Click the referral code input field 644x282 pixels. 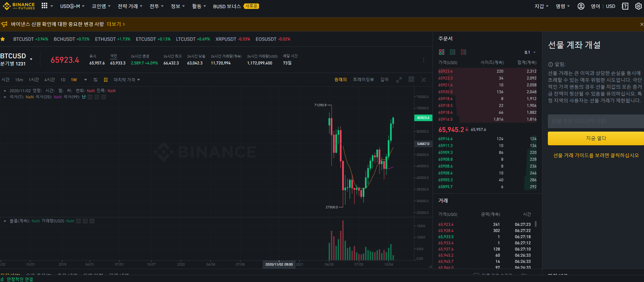click(596, 121)
